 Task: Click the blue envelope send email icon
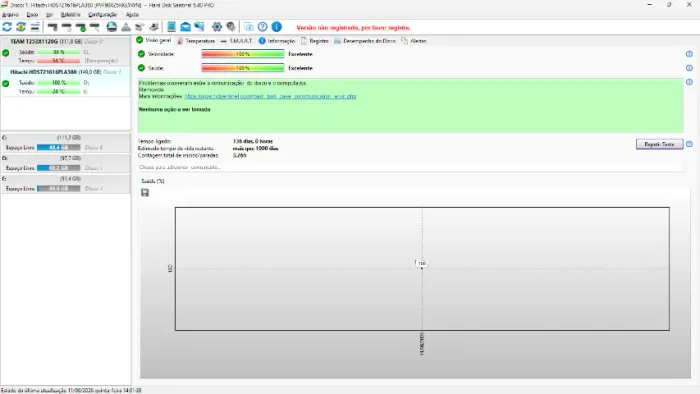pos(185,27)
